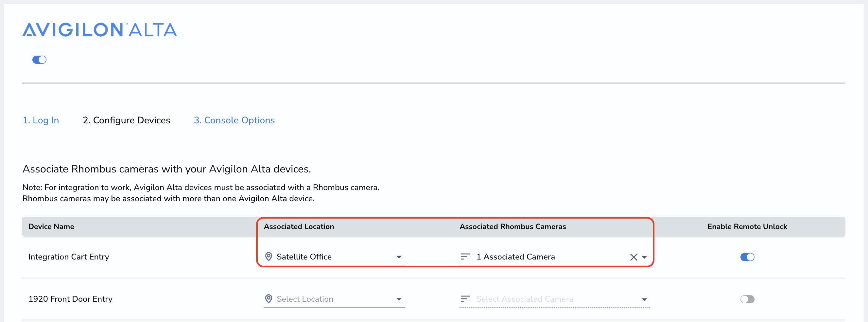This screenshot has height=322, width=868.
Task: Expand Satellite Office dropdown arrow
Action: point(399,257)
